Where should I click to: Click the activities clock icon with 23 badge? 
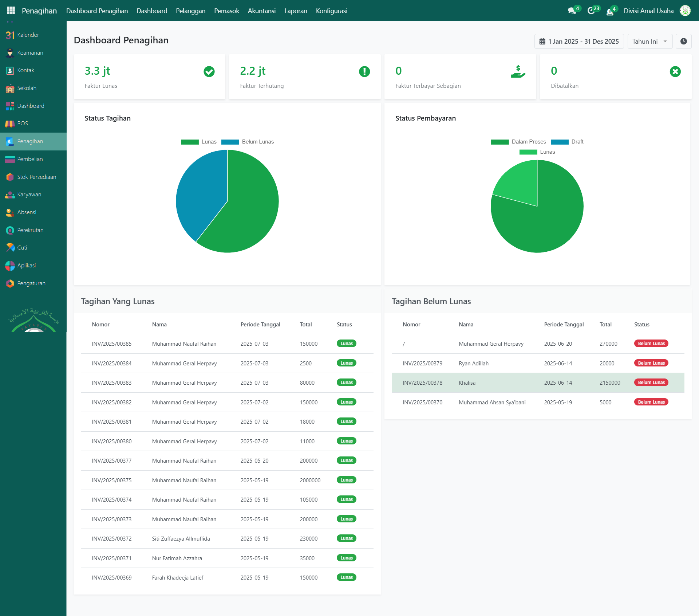tap(591, 11)
